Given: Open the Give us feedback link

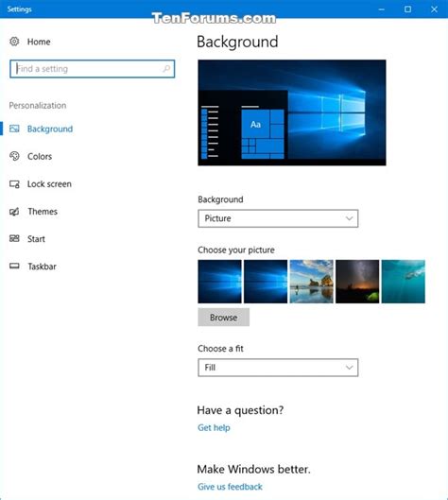Looking at the screenshot, I should 230,487.
